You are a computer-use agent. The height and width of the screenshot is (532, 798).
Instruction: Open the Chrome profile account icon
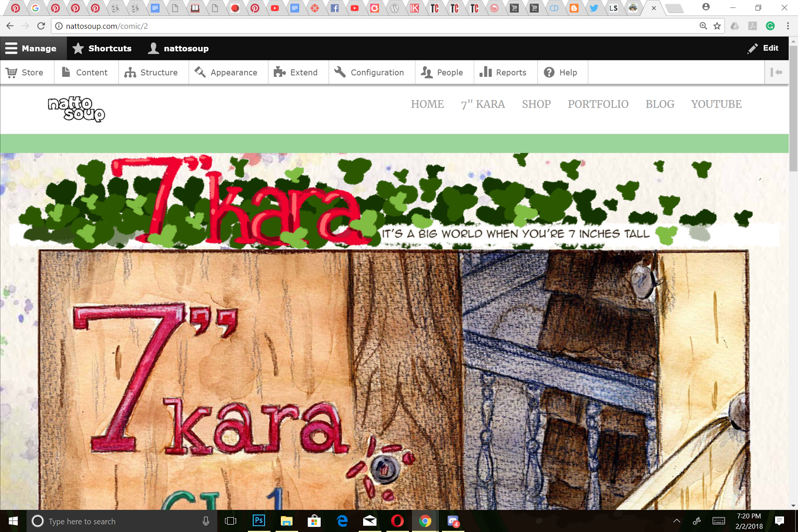(706, 7)
